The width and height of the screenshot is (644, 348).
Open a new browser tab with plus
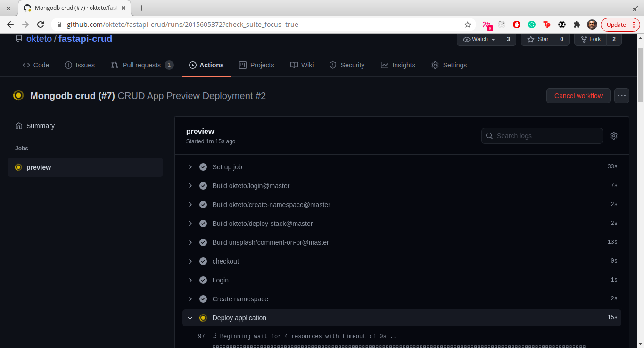(x=141, y=8)
